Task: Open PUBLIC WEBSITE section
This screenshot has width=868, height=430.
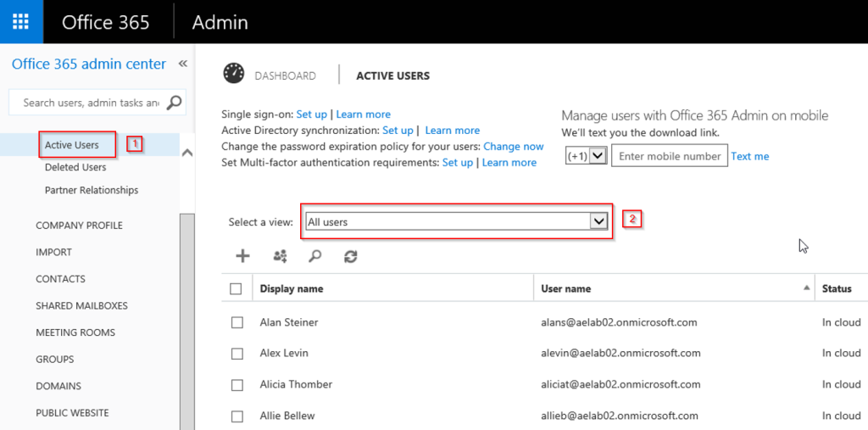Action: [x=72, y=413]
